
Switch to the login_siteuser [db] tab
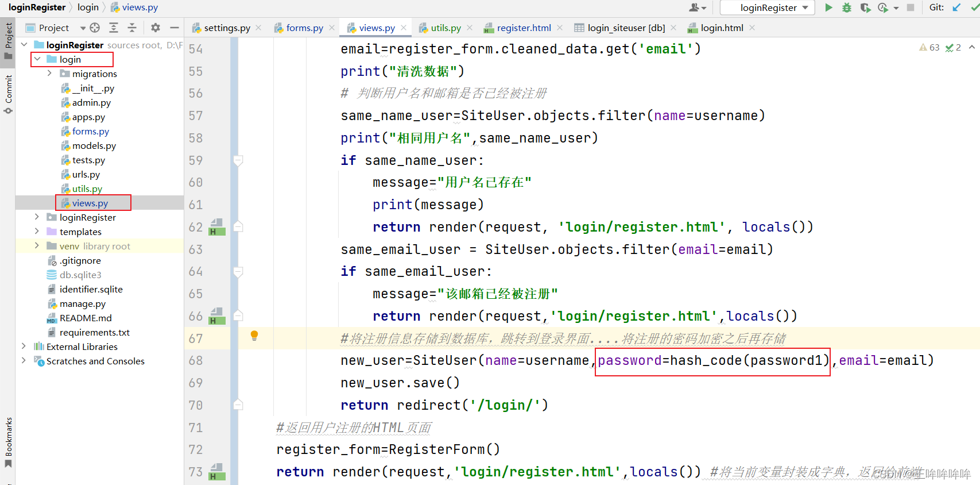pos(620,28)
